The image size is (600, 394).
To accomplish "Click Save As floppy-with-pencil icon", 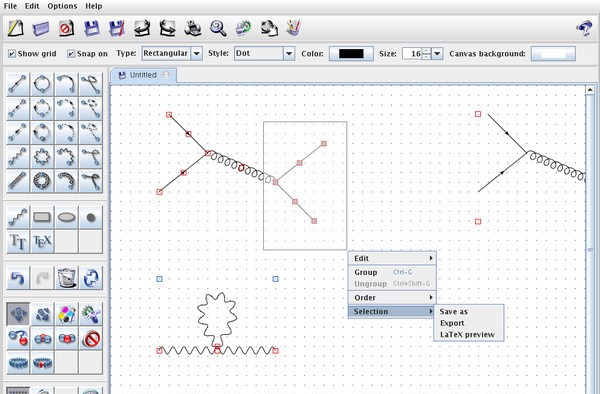I will tap(117, 28).
